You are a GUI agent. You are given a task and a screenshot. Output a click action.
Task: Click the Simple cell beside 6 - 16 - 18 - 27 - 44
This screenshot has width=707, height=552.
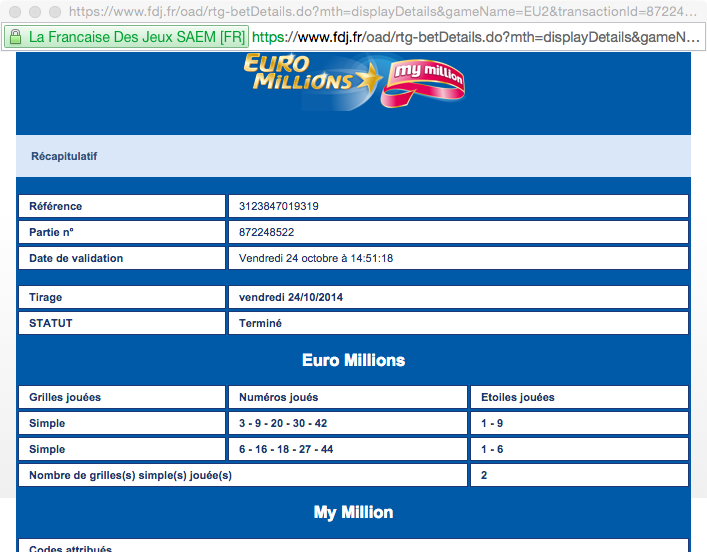(x=122, y=450)
